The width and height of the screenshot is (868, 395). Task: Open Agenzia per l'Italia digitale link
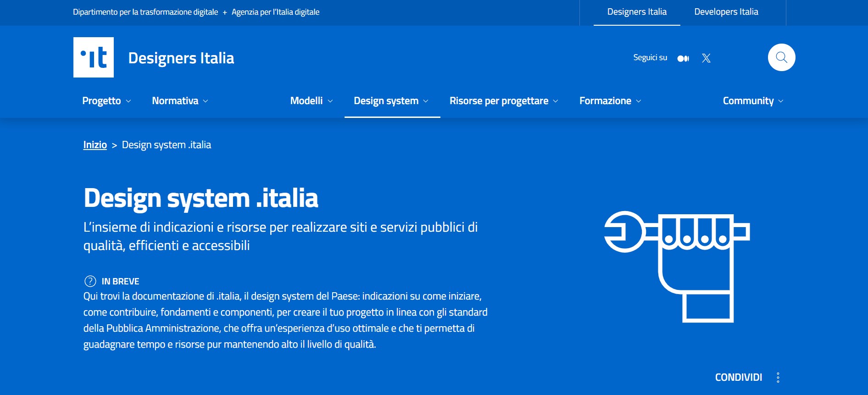pyautogui.click(x=276, y=12)
